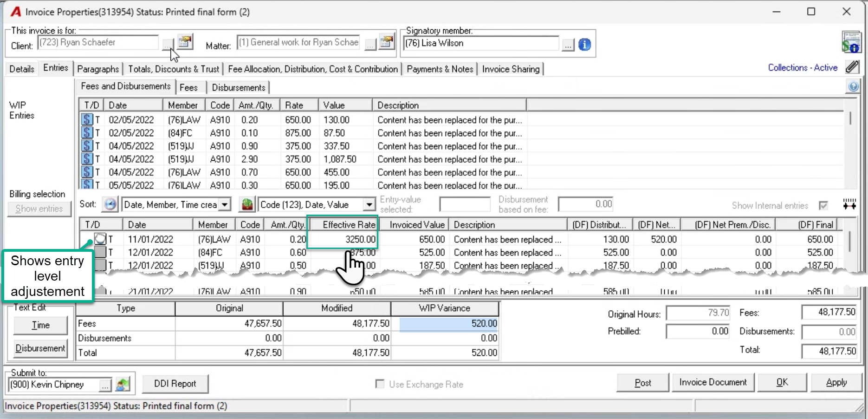Click the DDI Report button

coord(175,384)
